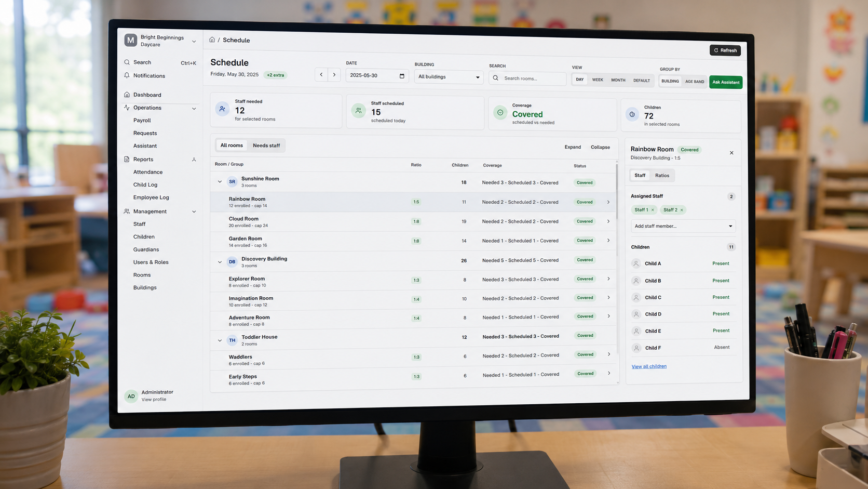Viewport: 868px width, 489px height.
Task: Click the Refresh button
Action: pos(725,50)
